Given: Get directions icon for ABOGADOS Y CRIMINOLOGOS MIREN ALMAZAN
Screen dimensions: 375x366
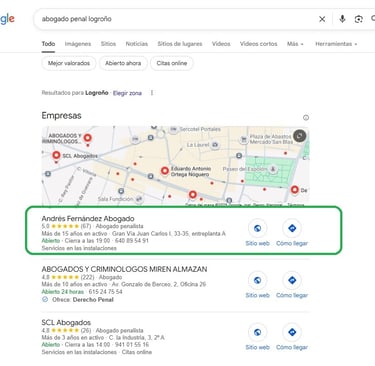Looking at the screenshot, I should point(292,280).
